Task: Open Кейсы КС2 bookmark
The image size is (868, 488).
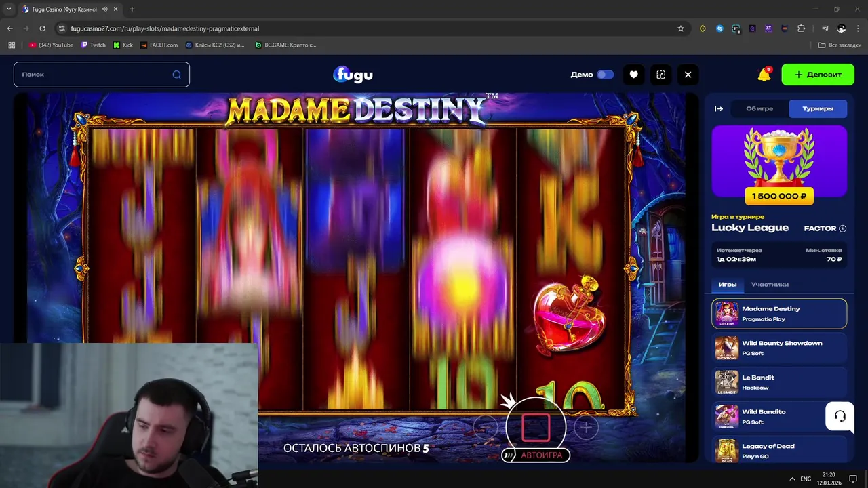Action: pyautogui.click(x=215, y=45)
